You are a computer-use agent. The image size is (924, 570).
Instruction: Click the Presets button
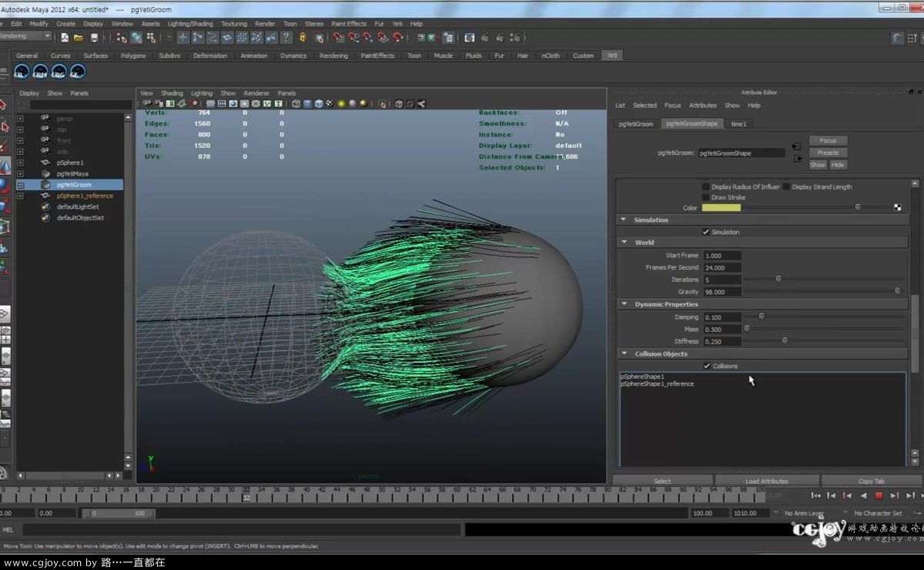click(828, 153)
